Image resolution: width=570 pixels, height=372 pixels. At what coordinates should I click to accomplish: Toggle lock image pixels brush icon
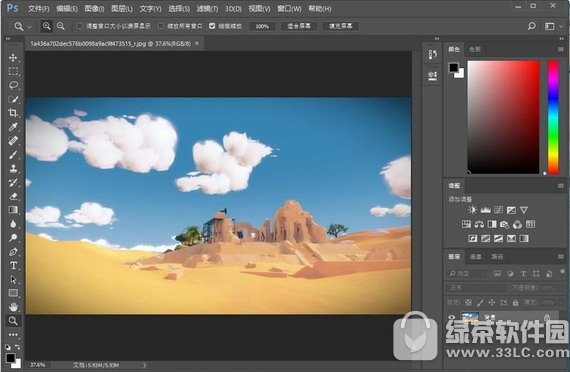click(x=480, y=303)
